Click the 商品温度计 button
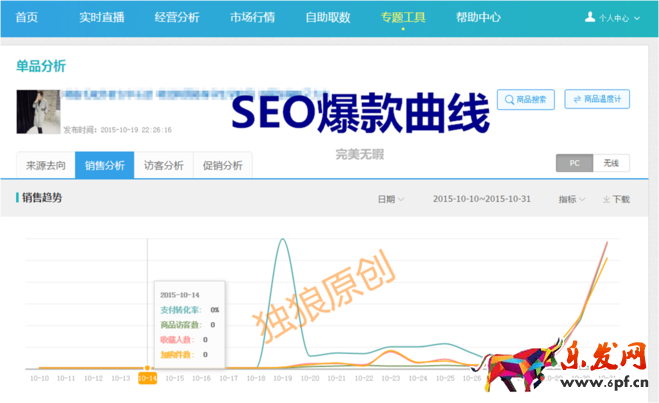 (597, 100)
